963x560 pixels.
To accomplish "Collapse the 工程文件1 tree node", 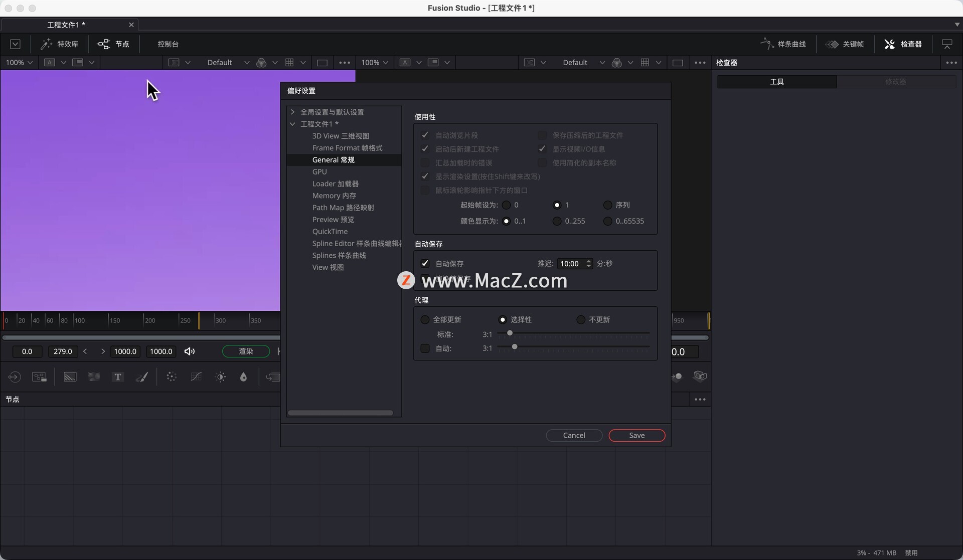I will [x=292, y=124].
